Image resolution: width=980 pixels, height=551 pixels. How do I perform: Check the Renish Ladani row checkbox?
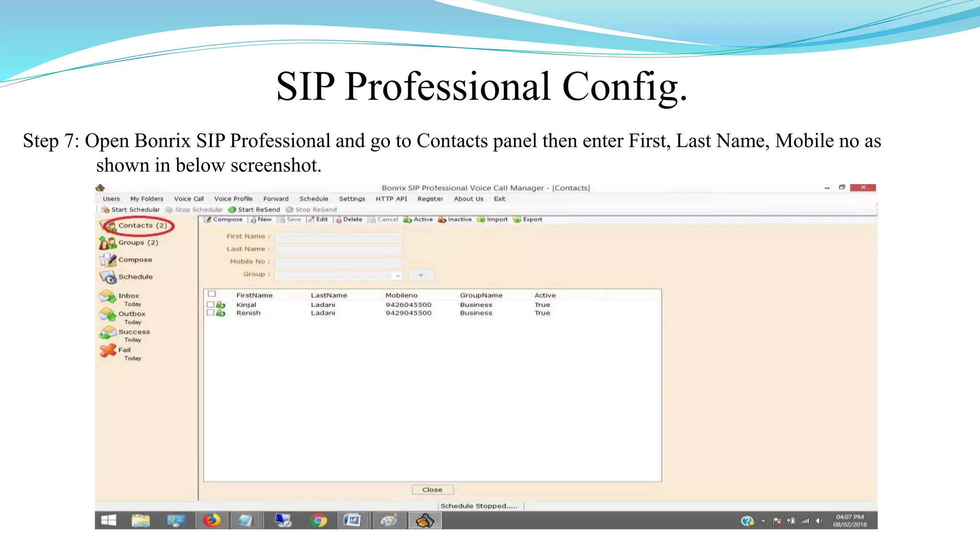210,313
